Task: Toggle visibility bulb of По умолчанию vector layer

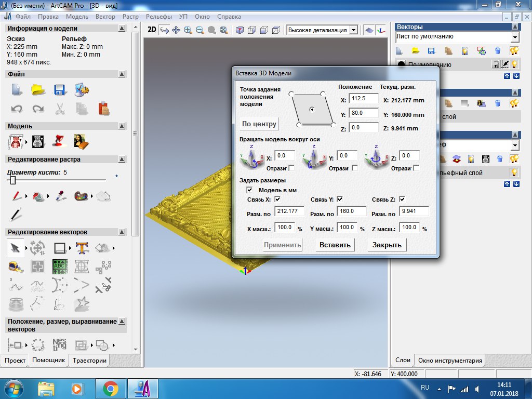Action: tap(515, 64)
